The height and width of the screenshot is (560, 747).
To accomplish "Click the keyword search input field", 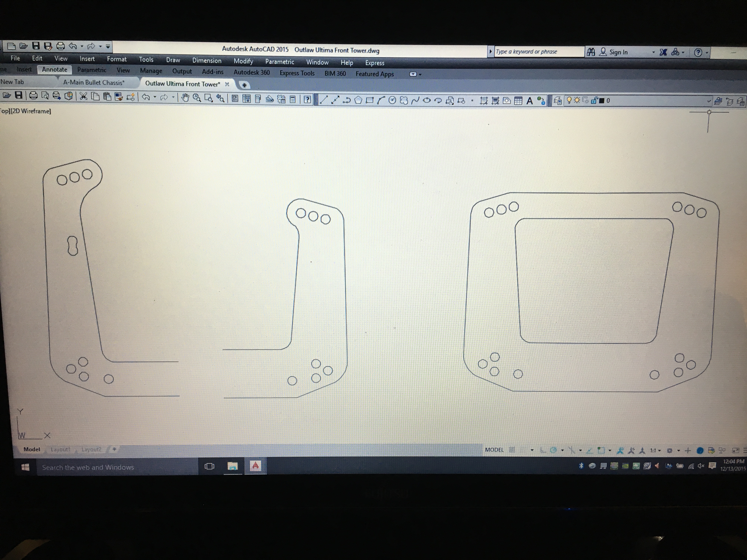I will coord(539,52).
